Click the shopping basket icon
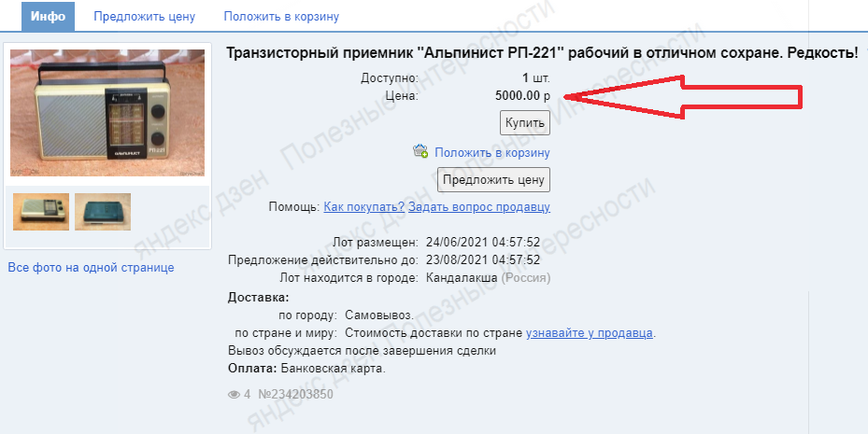868x434 pixels. [x=420, y=151]
